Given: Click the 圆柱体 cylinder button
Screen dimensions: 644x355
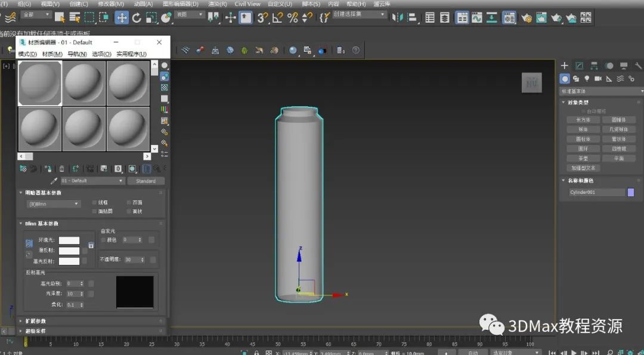Looking at the screenshot, I should [583, 139].
